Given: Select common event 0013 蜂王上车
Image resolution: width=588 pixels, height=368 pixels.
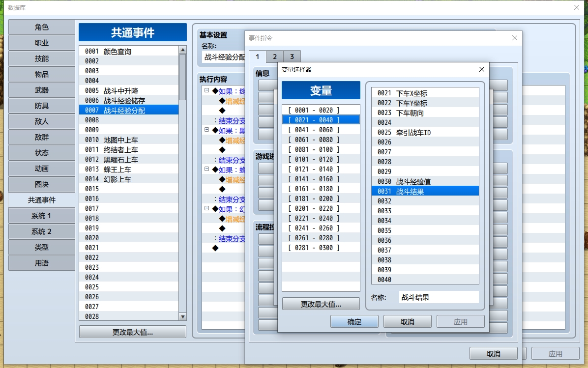Looking at the screenshot, I should click(129, 169).
